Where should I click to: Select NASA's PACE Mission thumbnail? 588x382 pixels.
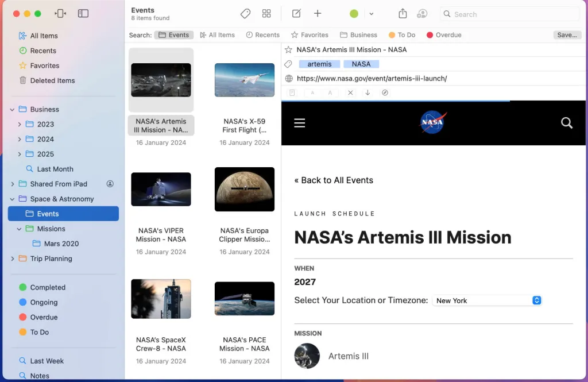click(245, 299)
